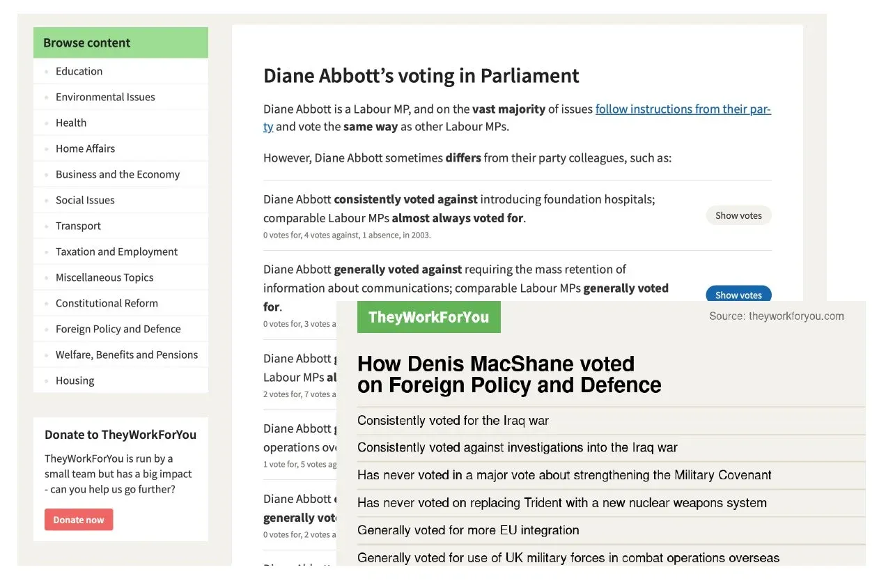This screenshot has width=886, height=588.
Task: Open the Transport category
Action: pos(78,226)
